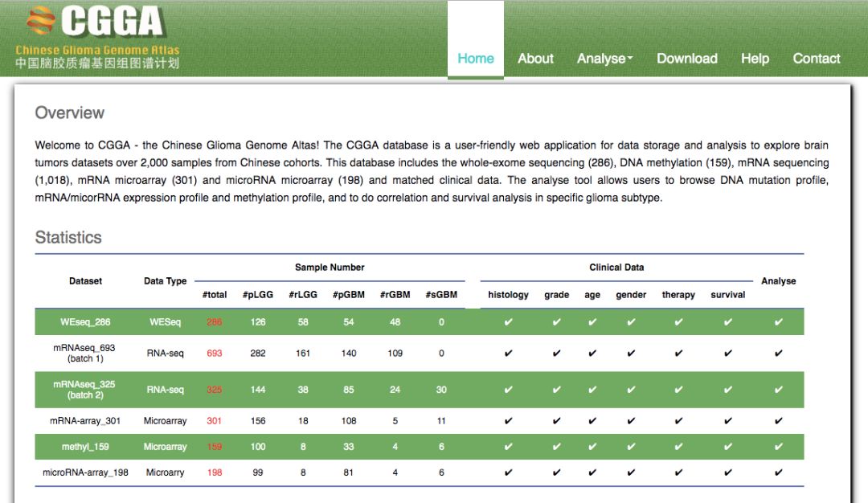The image size is (868, 503).
Task: Click the Analyse checkmark for mRNA-array_301
Action: (x=778, y=421)
